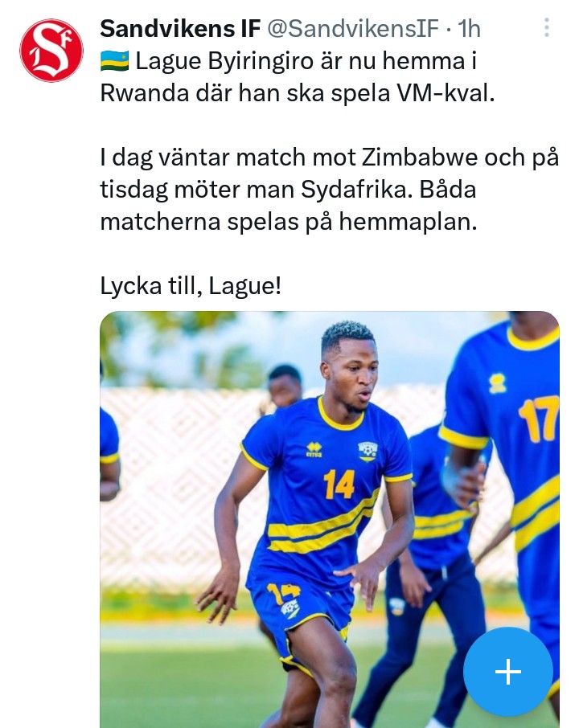This screenshot has width=579, height=728.
Task: Open the tweet's 1h timestamp
Action: tap(469, 28)
